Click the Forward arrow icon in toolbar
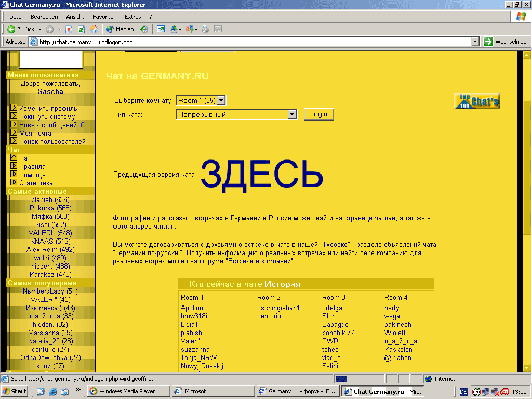This screenshot has width=532, height=399. 49,29
